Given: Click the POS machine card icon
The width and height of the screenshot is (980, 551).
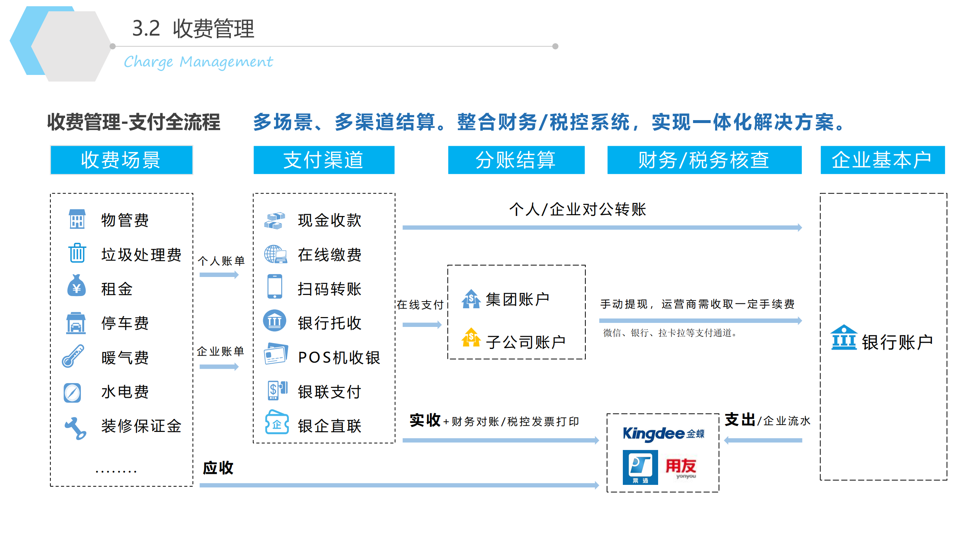Looking at the screenshot, I should pyautogui.click(x=276, y=354).
